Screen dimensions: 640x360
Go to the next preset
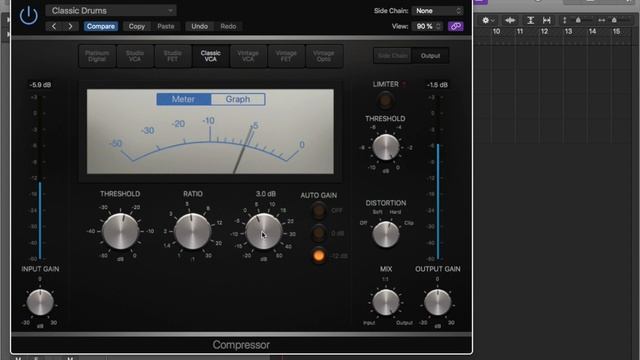click(x=70, y=26)
